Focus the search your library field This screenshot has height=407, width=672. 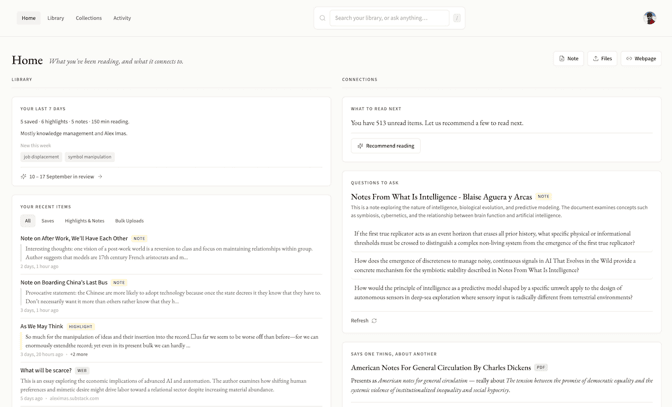(389, 18)
